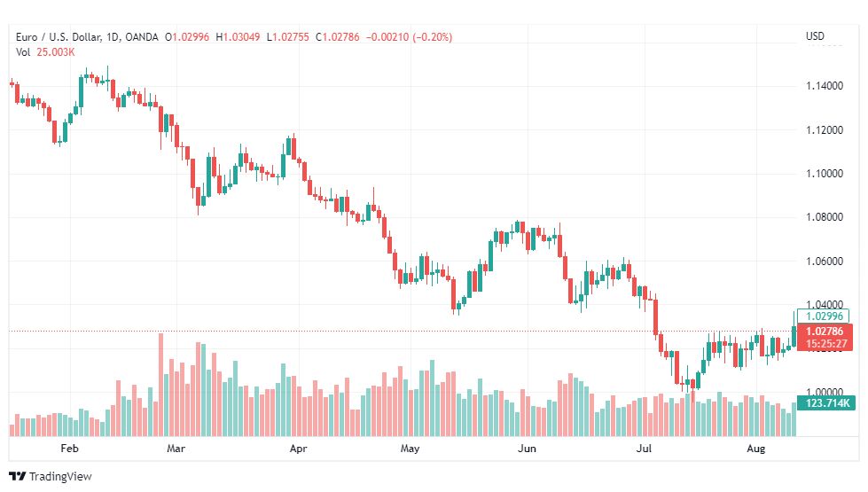
Task: Click the Aug label on time axis
Action: tap(755, 449)
